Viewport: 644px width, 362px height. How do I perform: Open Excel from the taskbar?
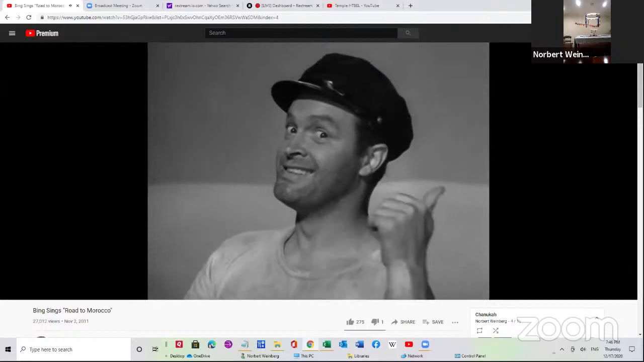coord(327,344)
